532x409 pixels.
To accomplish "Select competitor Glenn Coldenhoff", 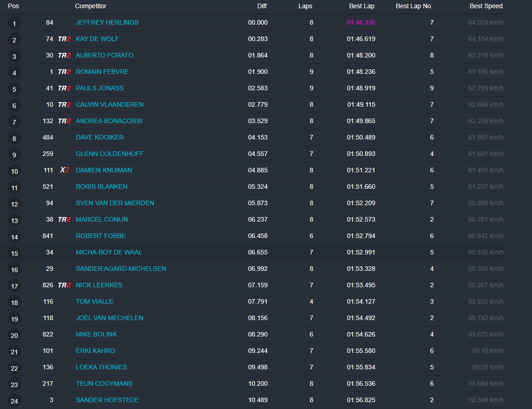I will tap(110, 154).
